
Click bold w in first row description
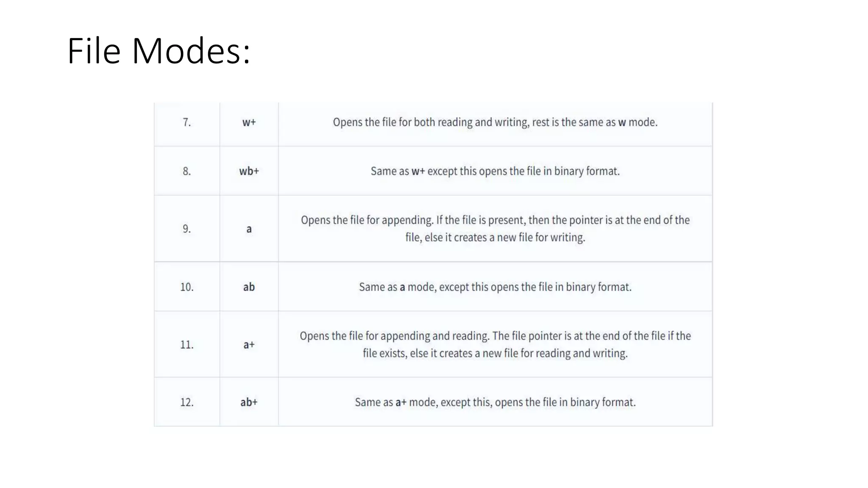click(622, 123)
